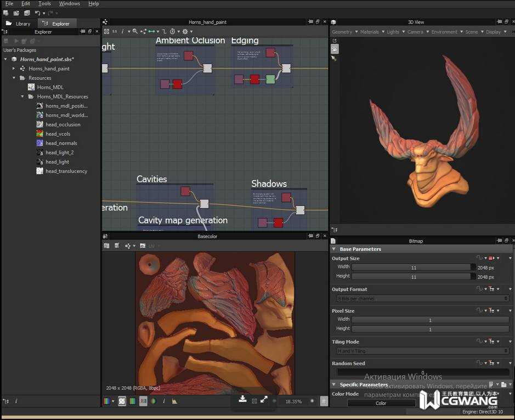
Task: Click the histogram icon in Basecolor view
Action: tap(174, 401)
